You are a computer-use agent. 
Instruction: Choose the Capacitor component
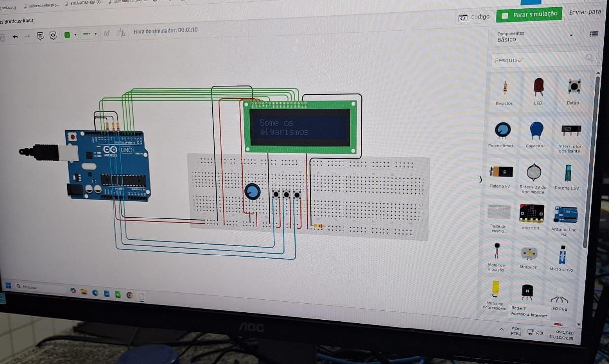(536, 131)
